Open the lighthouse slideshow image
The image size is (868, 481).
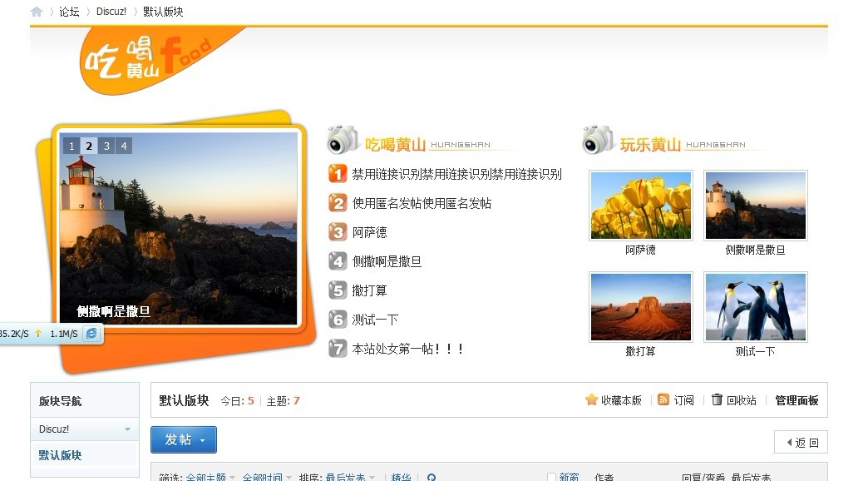(178, 228)
